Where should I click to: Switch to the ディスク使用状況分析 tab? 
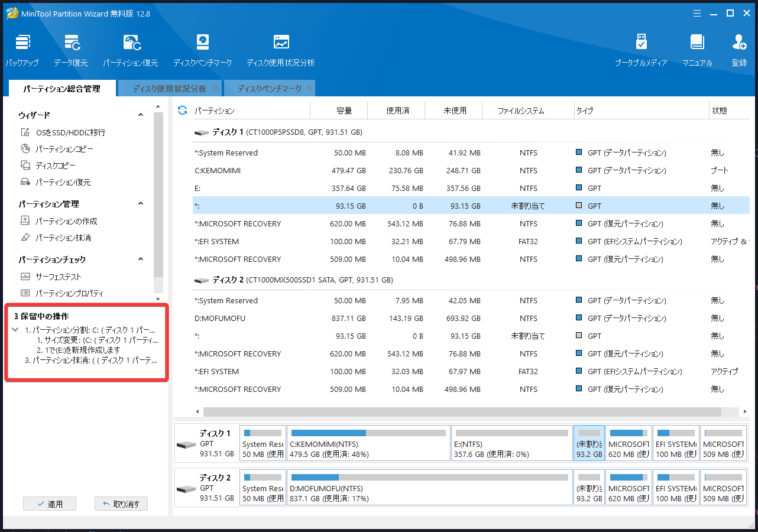coord(169,89)
